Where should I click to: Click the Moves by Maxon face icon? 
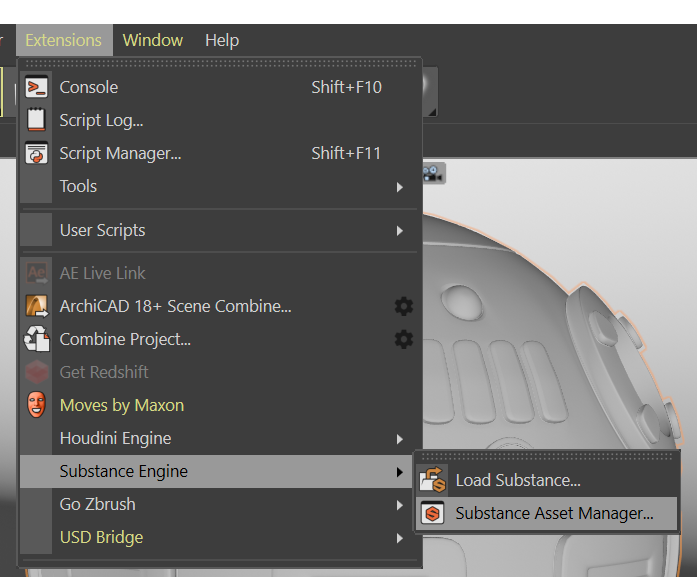tap(37, 405)
